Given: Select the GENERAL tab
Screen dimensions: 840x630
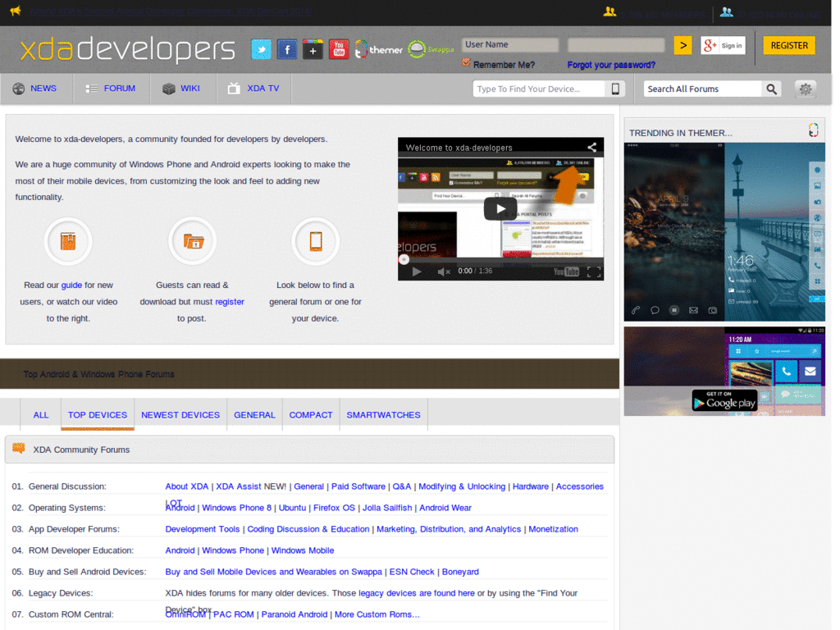Looking at the screenshot, I should [x=254, y=414].
